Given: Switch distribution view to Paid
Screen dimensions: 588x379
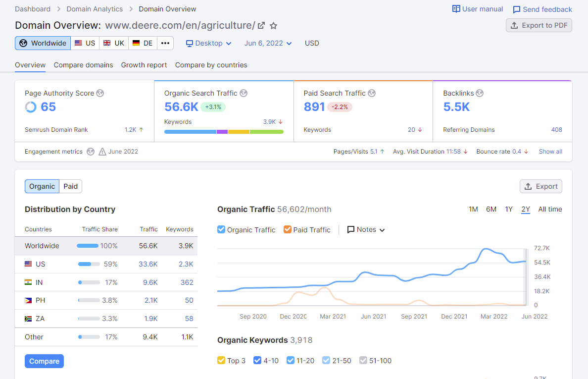Looking at the screenshot, I should click(x=70, y=186).
